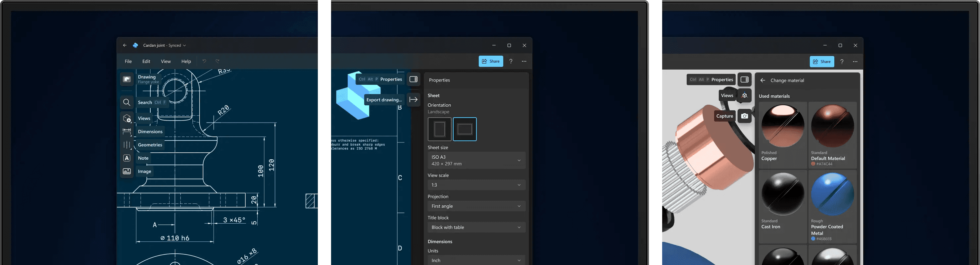980x265 pixels.
Task: Click the Export drawing arrow icon
Action: coord(414,100)
